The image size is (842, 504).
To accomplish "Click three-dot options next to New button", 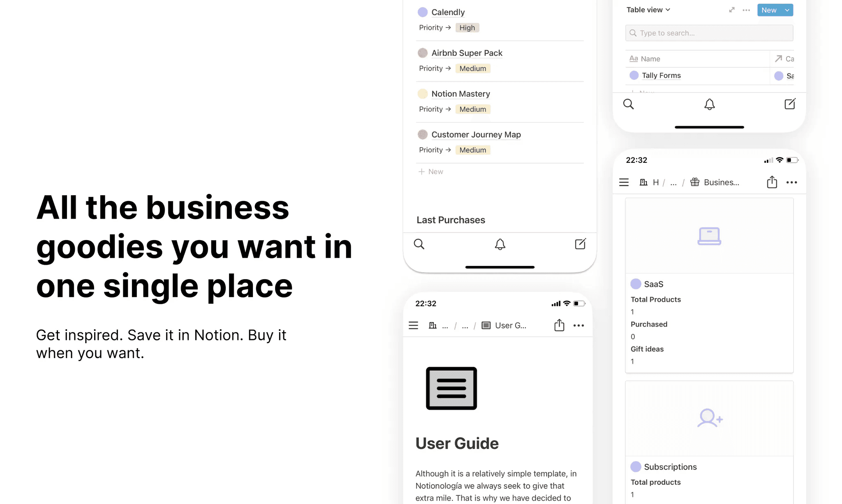I will (746, 10).
